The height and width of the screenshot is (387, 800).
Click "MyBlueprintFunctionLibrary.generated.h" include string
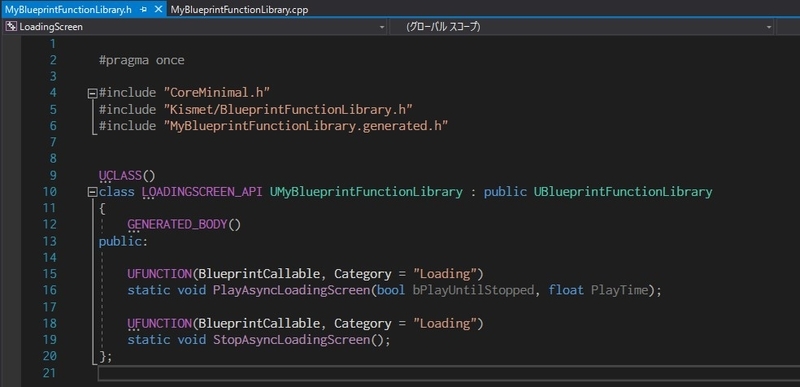coord(306,125)
